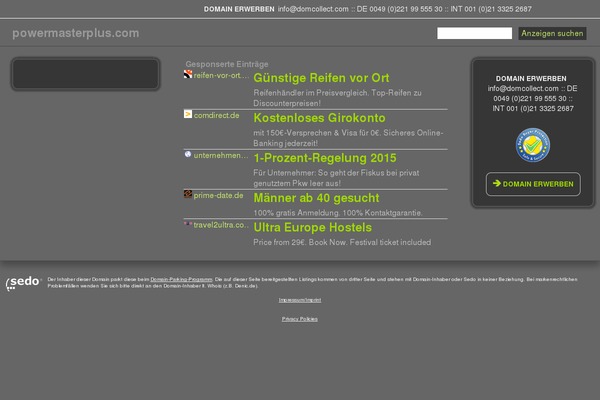600x400 pixels.
Task: Click the Gesponserte Einträge heading
Action: 227,64
